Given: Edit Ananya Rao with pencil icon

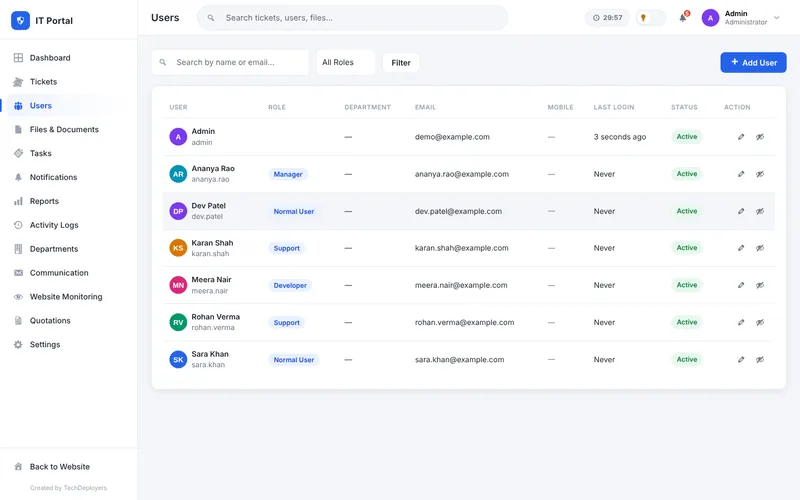Looking at the screenshot, I should click(741, 174).
